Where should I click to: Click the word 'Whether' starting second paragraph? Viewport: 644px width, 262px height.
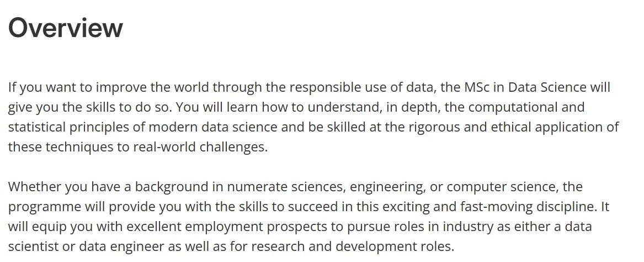click(x=35, y=186)
